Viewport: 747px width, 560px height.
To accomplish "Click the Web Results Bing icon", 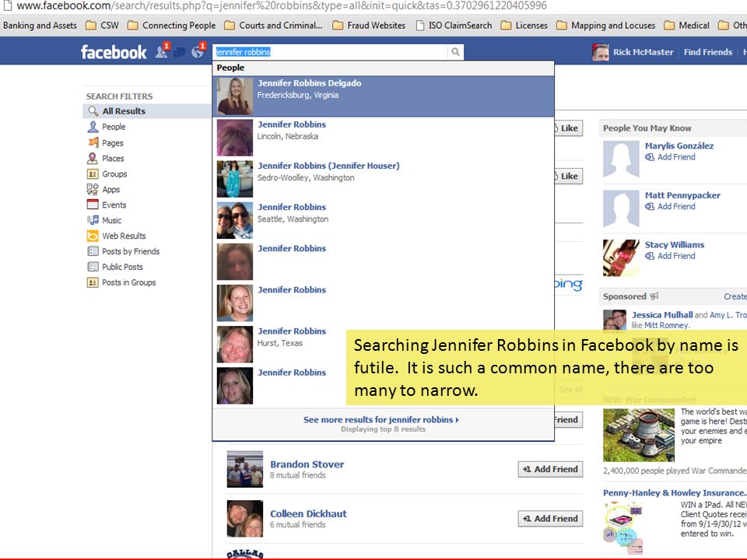I will point(93,236).
